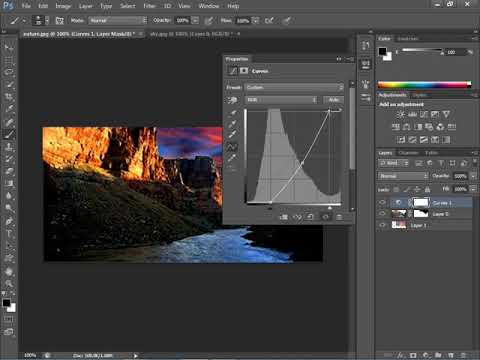
Task: Open the Curves Preset dropdown
Action: pos(294,87)
